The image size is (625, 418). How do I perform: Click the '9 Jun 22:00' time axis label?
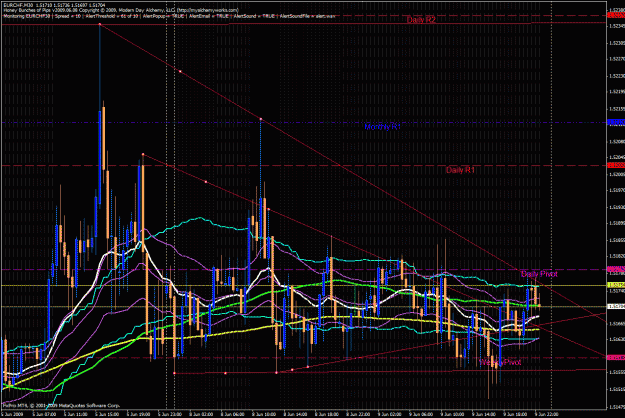tap(548, 414)
